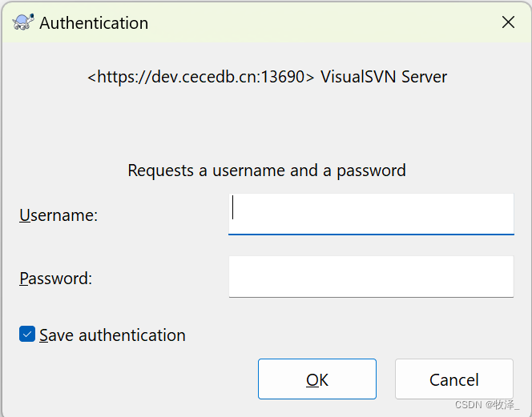Click the 'Authentication' window title
The image size is (532, 417).
[x=94, y=23]
